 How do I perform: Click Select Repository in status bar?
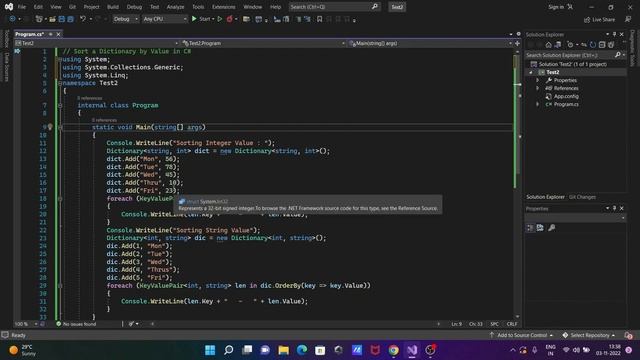[x=589, y=336]
